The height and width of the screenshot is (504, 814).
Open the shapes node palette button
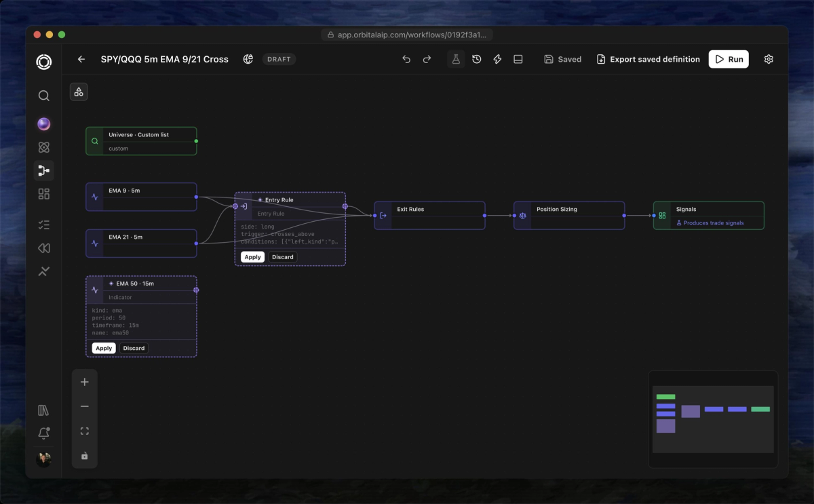[x=79, y=92]
